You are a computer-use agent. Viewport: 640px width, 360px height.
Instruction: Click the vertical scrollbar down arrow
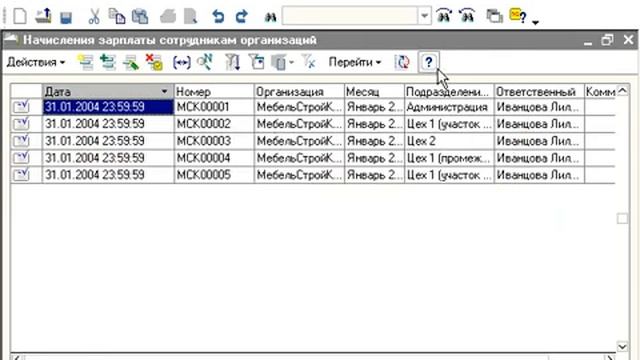coord(622,347)
